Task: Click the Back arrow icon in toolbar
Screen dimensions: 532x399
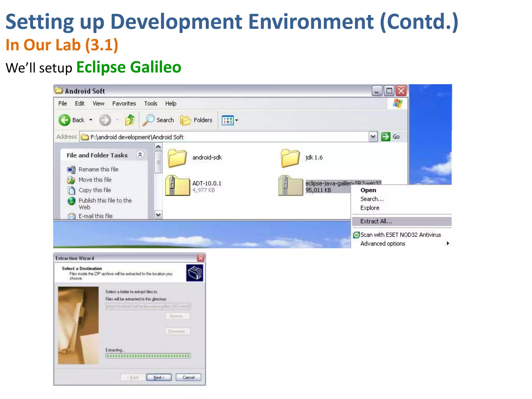Action: pyautogui.click(x=64, y=120)
